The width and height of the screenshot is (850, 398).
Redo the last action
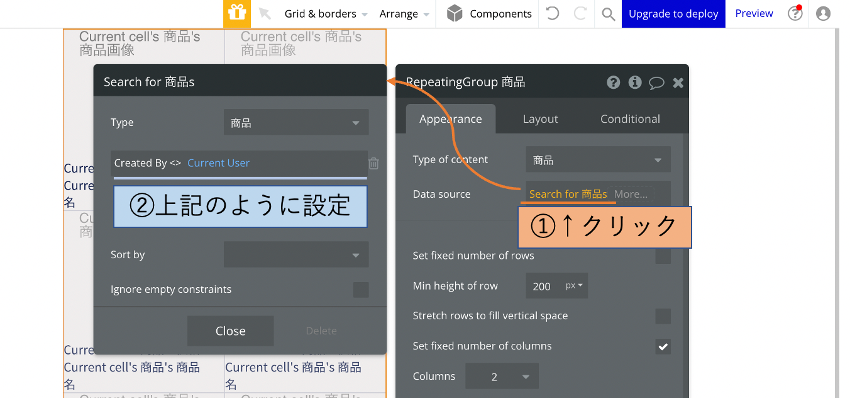point(580,14)
